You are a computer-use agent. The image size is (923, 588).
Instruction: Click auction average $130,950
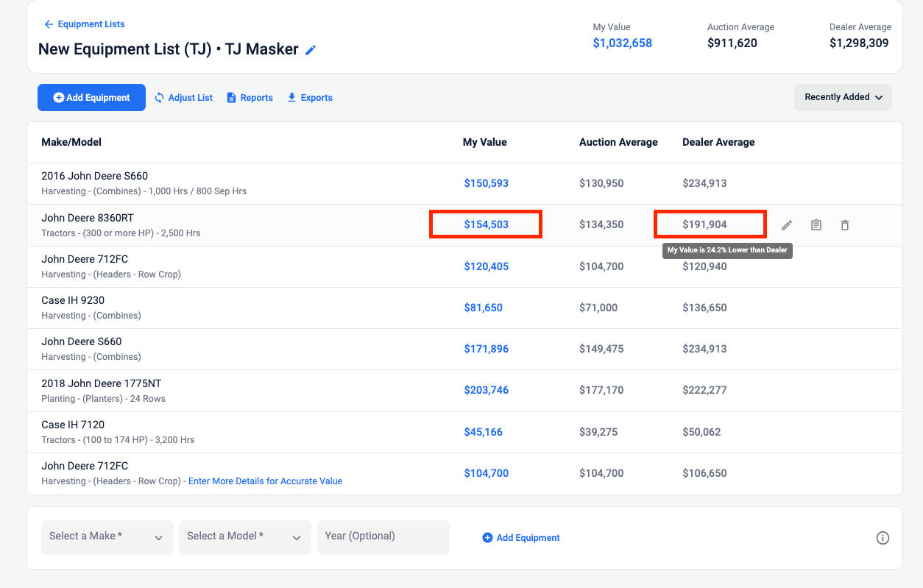point(601,183)
